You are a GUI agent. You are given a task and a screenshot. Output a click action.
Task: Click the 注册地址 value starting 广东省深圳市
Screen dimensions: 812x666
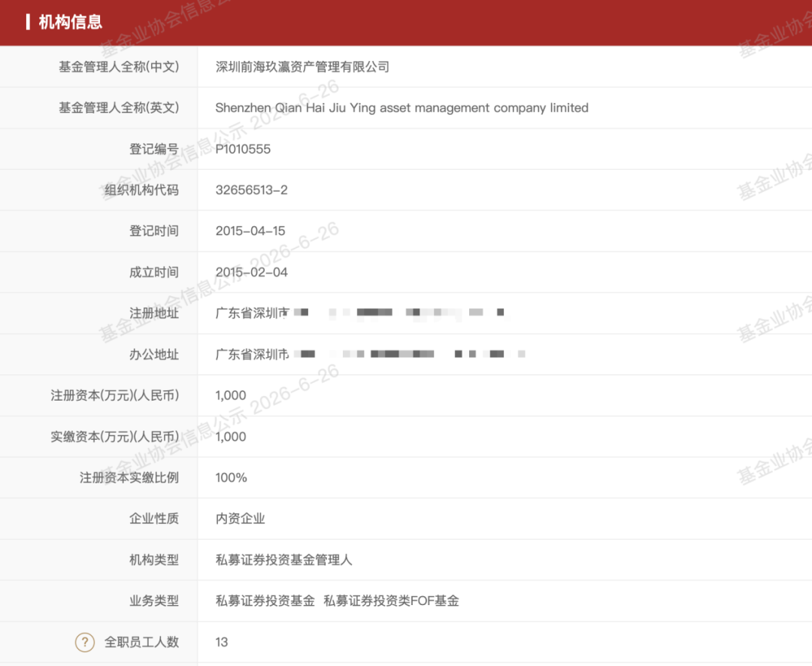click(x=360, y=313)
